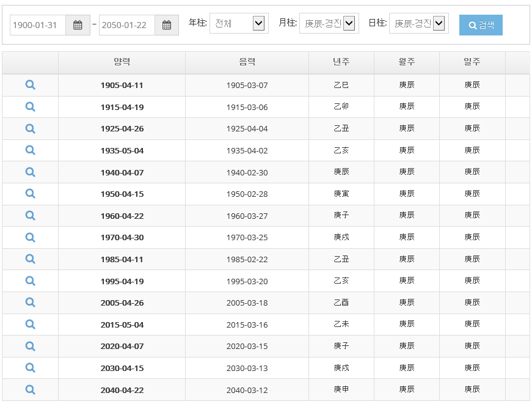Click the 음력 column header
This screenshot has height=404, width=532.
click(247, 62)
